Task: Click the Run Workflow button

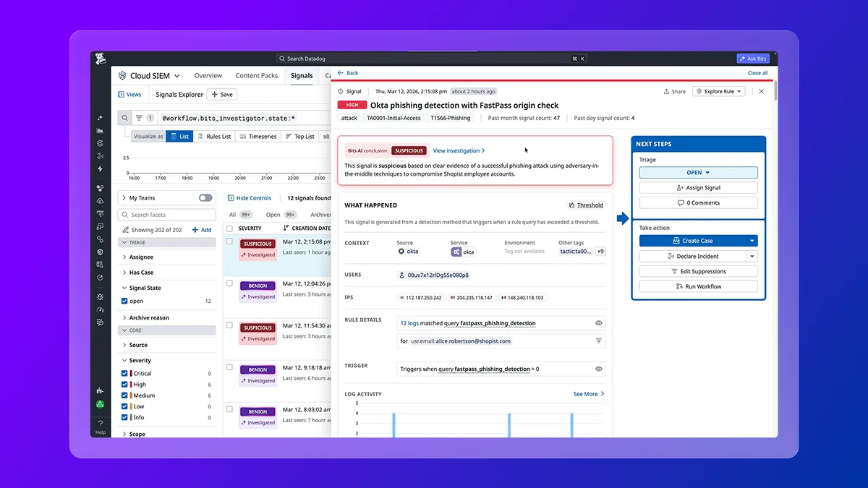Action: coord(698,286)
